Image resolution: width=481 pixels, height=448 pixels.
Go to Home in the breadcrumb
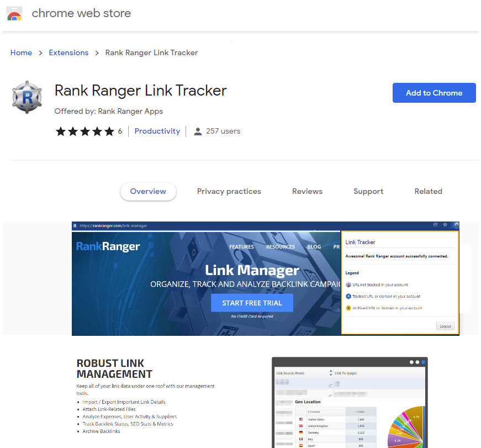[x=21, y=53]
